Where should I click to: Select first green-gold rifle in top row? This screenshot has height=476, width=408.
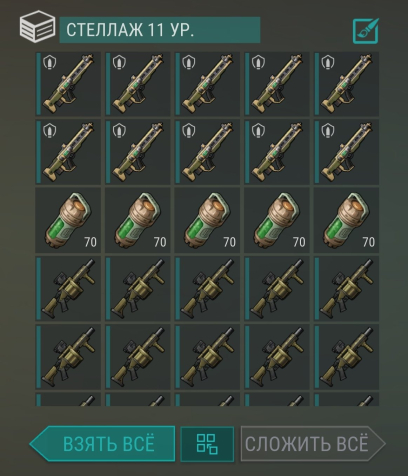coord(68,84)
